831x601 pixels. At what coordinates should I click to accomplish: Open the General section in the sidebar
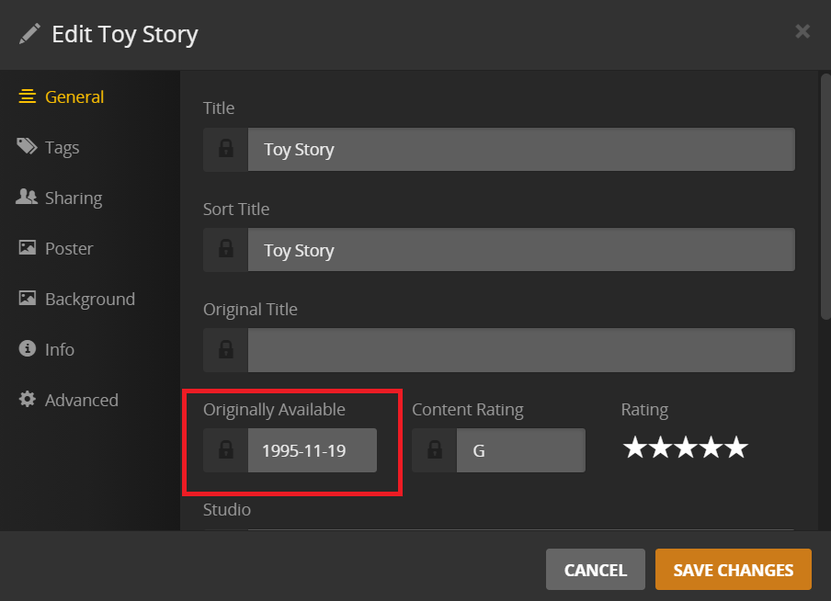point(61,97)
